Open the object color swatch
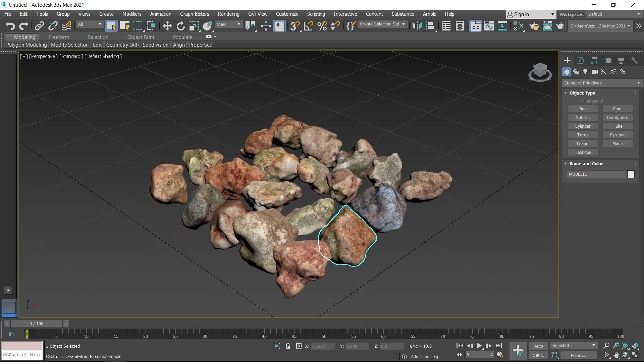This screenshot has height=362, width=644. [631, 174]
